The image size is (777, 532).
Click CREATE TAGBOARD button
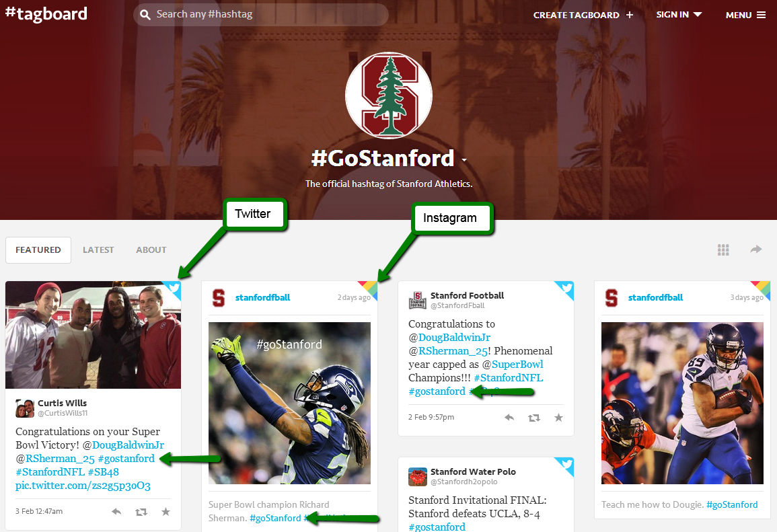(x=583, y=15)
